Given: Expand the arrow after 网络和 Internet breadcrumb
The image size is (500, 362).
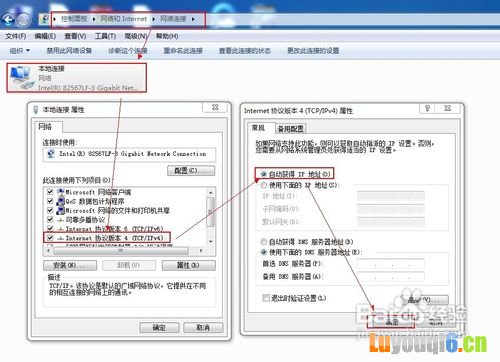Looking at the screenshot, I should (153, 19).
